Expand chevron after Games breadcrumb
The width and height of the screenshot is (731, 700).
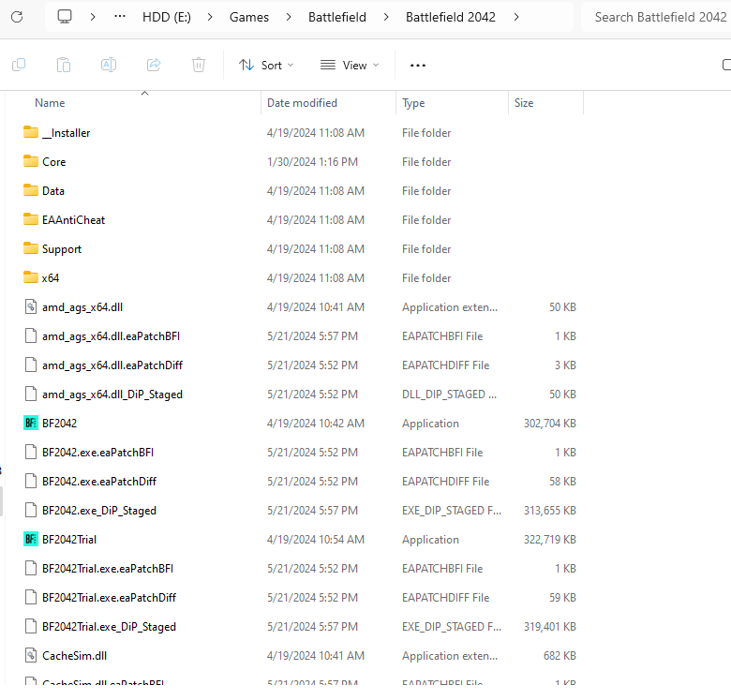click(289, 17)
